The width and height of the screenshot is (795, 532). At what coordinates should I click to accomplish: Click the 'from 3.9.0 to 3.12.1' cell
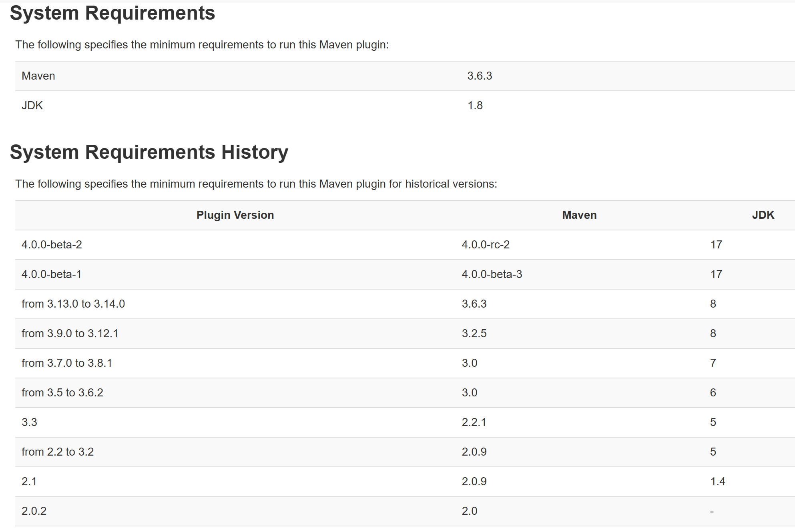coord(70,334)
